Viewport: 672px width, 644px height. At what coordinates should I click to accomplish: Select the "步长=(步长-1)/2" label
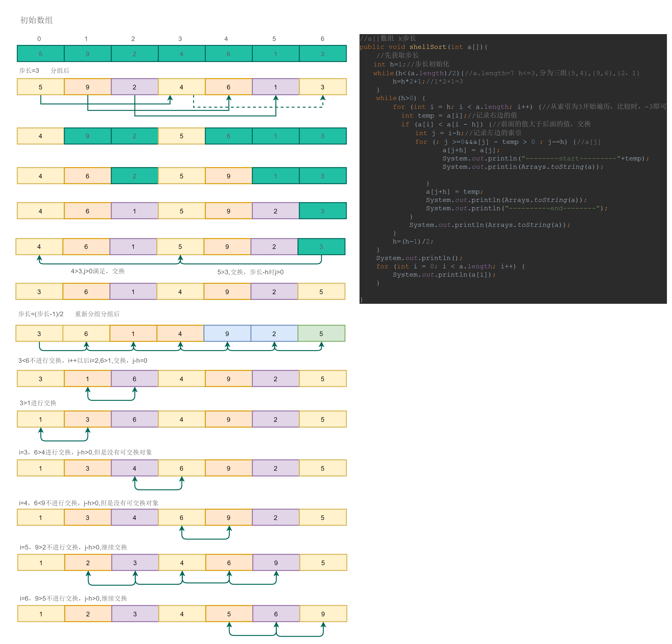41,314
